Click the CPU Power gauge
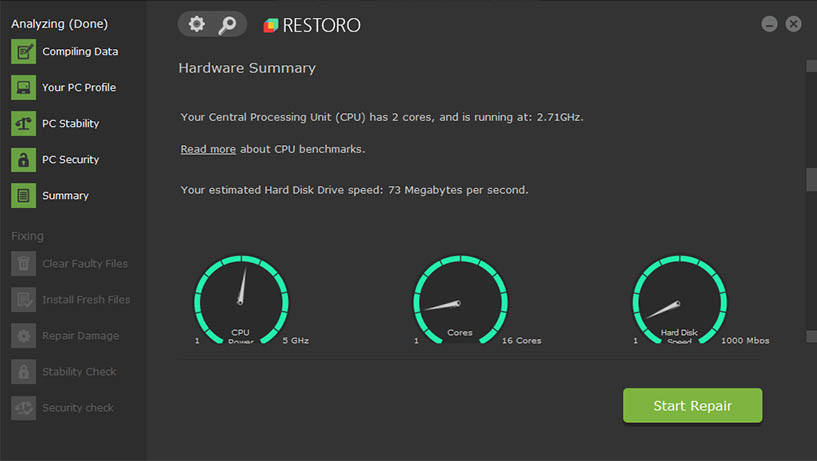The image size is (817, 461). (241, 300)
